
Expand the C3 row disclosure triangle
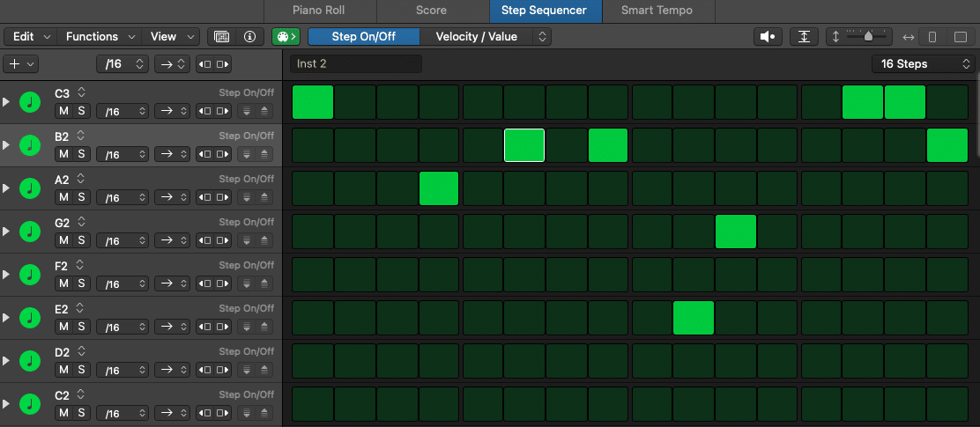coord(6,102)
